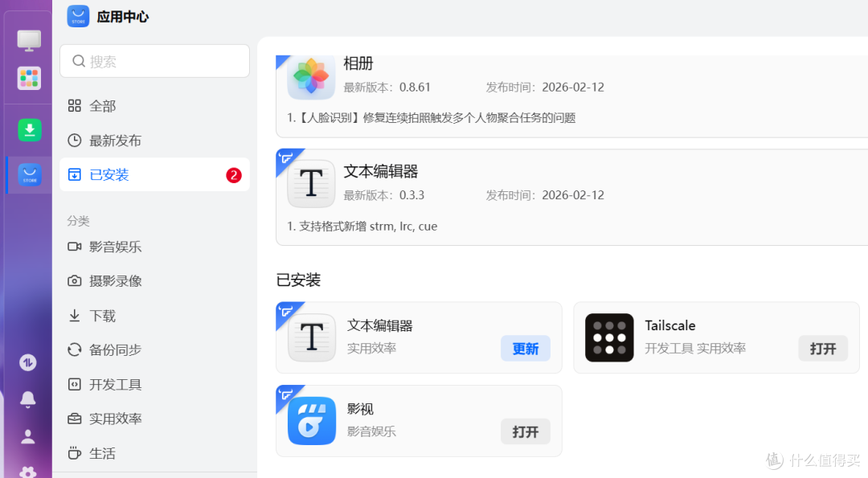Click the 相册 app icon in update list
Viewport: 868px width, 478px height.
click(x=311, y=76)
